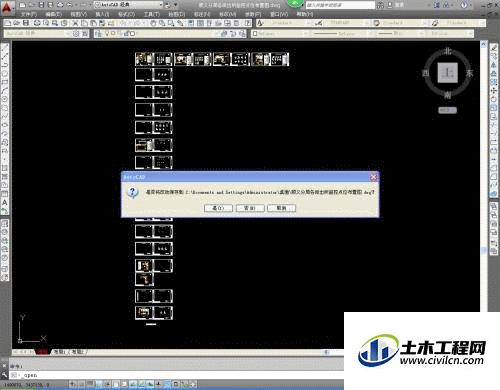Toggle Ortho mode in status bar
Screen dimensions: 500x390
pyautogui.click(x=99, y=384)
